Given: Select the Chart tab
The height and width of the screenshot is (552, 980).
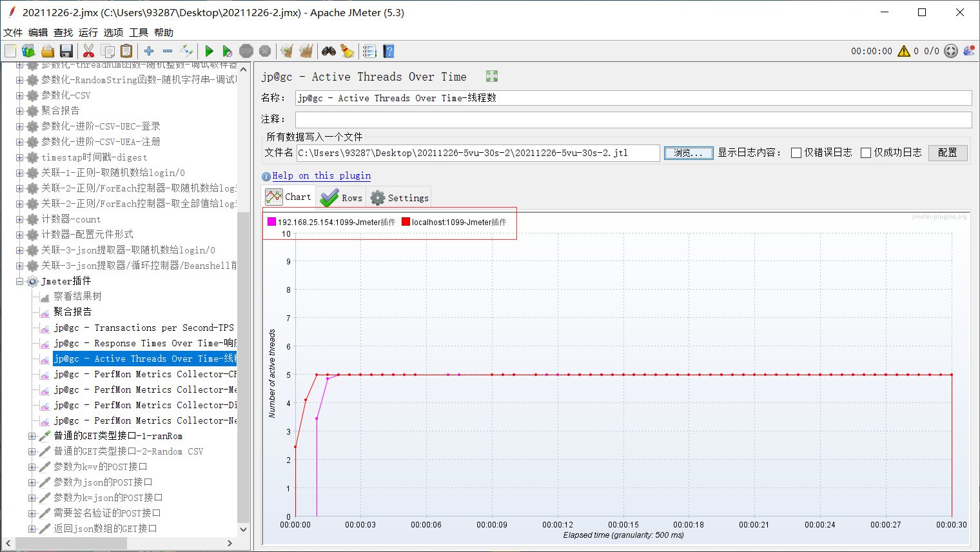Looking at the screenshot, I should (x=289, y=197).
